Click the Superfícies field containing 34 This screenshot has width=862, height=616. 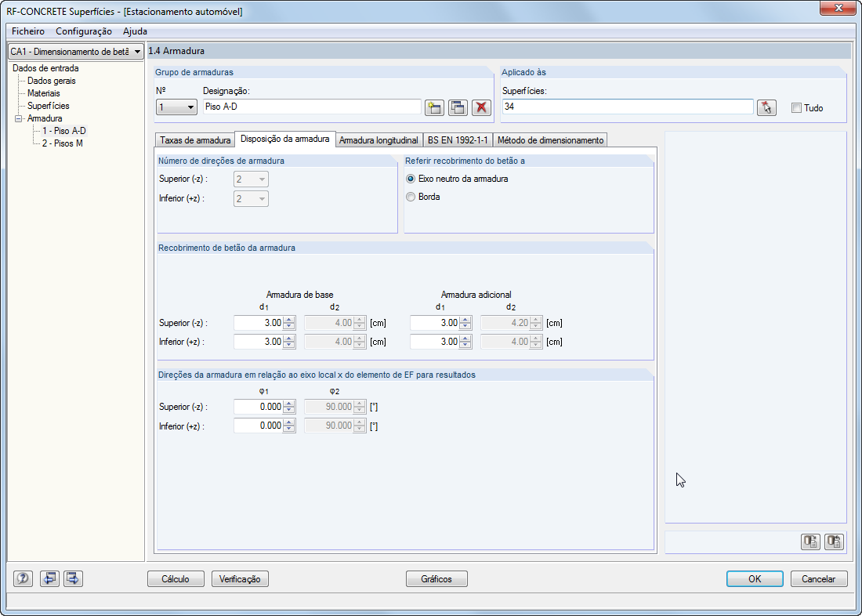(x=627, y=107)
